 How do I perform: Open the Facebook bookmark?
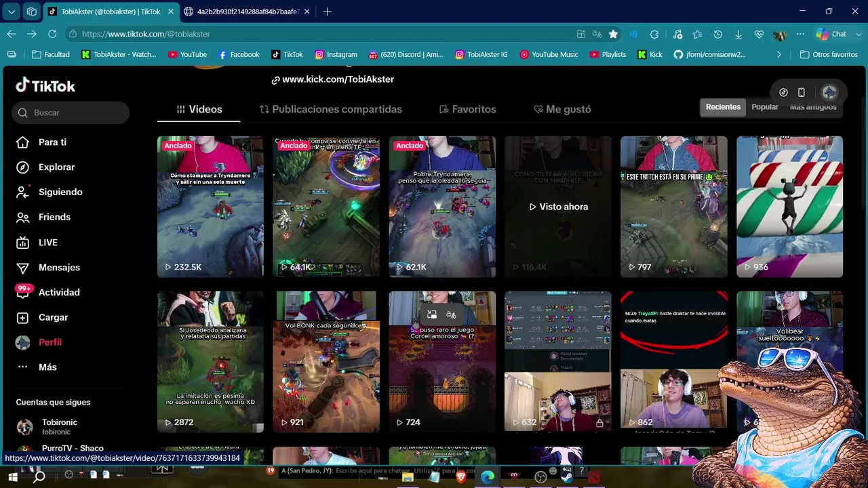[239, 54]
